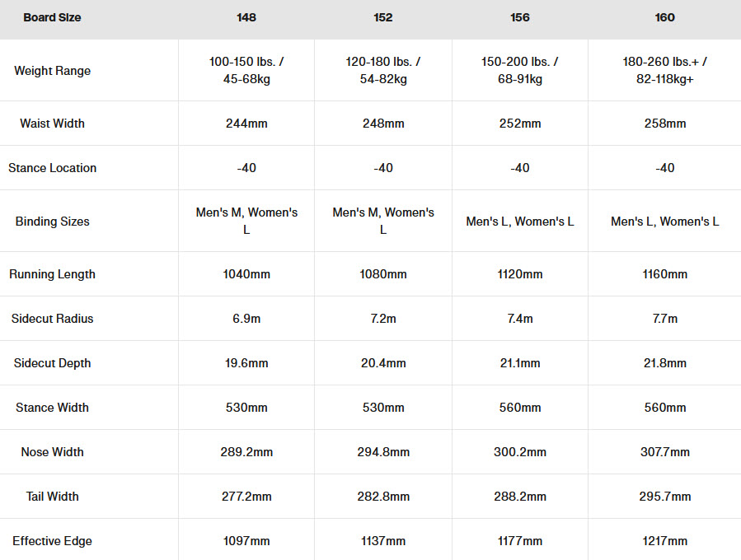Select the 148 board size column header

[246, 17]
